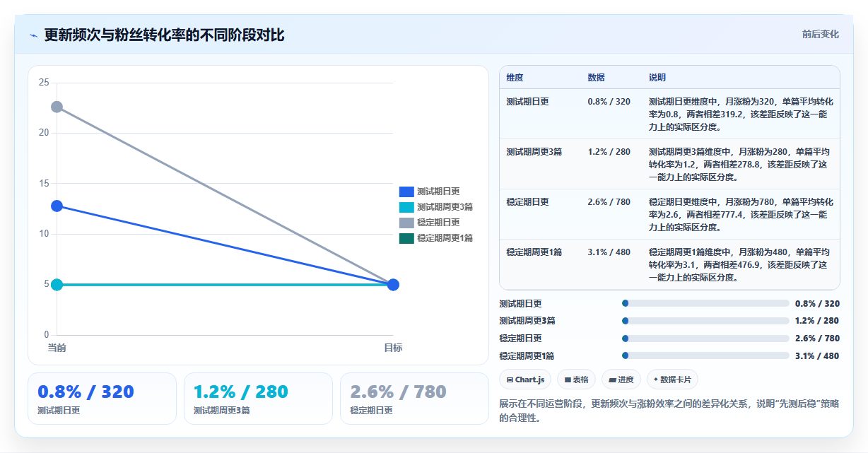This screenshot has height=453, width=868.
Task: Click the grey 稳定期日更 legend swatch
Action: (x=406, y=223)
